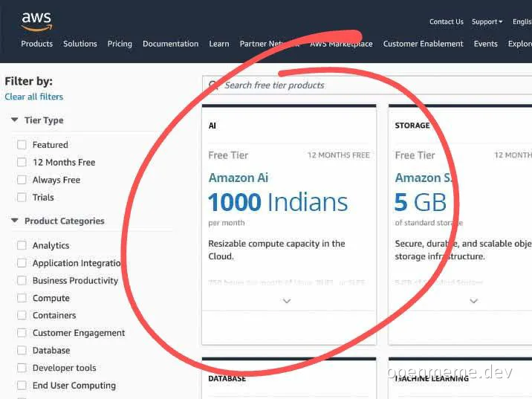Click the STORAGE card heading
This screenshot has height=399, width=532.
click(412, 126)
